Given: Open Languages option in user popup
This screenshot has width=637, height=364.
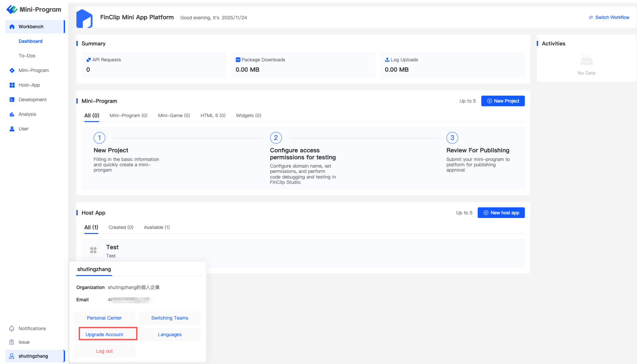Looking at the screenshot, I should (170, 335).
